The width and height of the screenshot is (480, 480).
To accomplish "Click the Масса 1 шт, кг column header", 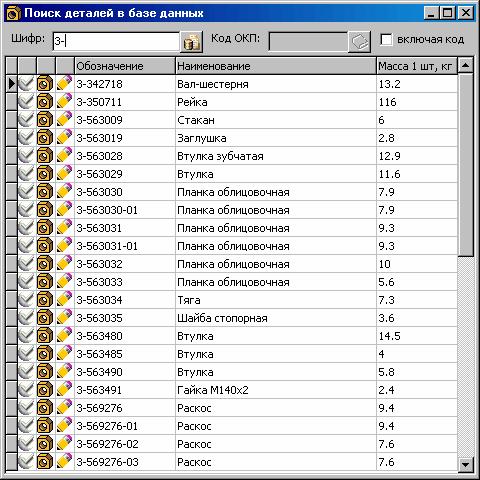I will click(417, 66).
